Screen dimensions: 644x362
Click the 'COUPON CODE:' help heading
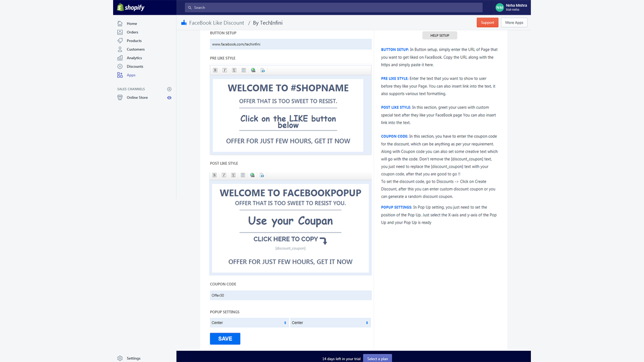pyautogui.click(x=394, y=137)
